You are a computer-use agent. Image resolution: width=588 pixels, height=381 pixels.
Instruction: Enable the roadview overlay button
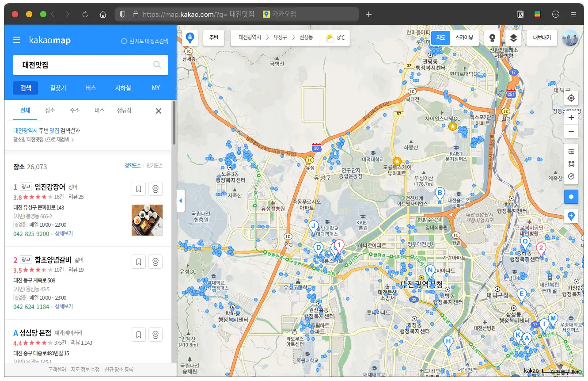tap(492, 38)
